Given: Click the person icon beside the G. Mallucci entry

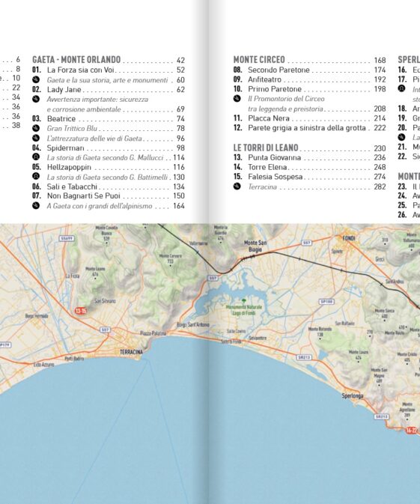Looking at the screenshot, I should click(x=36, y=157).
